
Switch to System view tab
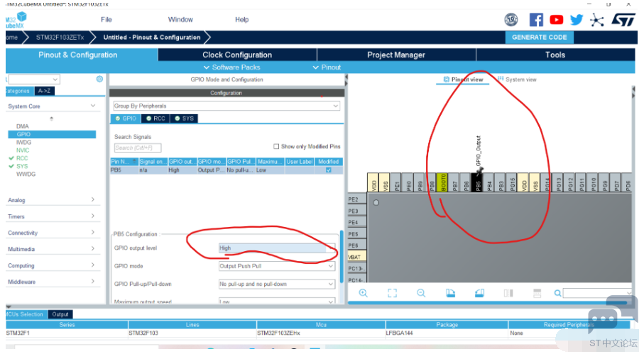coord(517,79)
